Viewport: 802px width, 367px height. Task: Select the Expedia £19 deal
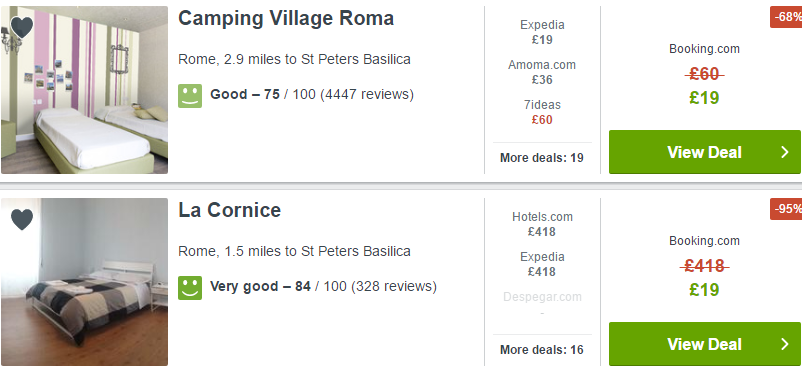click(x=542, y=32)
